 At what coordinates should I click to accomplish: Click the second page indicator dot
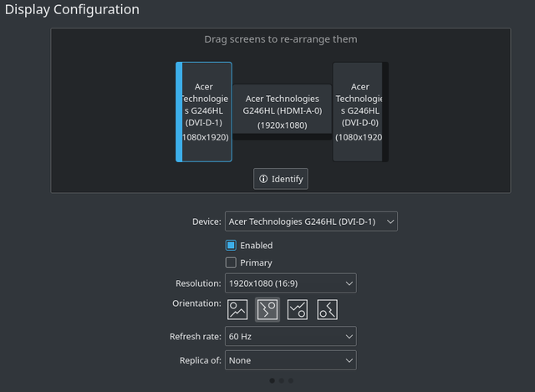[282, 381]
